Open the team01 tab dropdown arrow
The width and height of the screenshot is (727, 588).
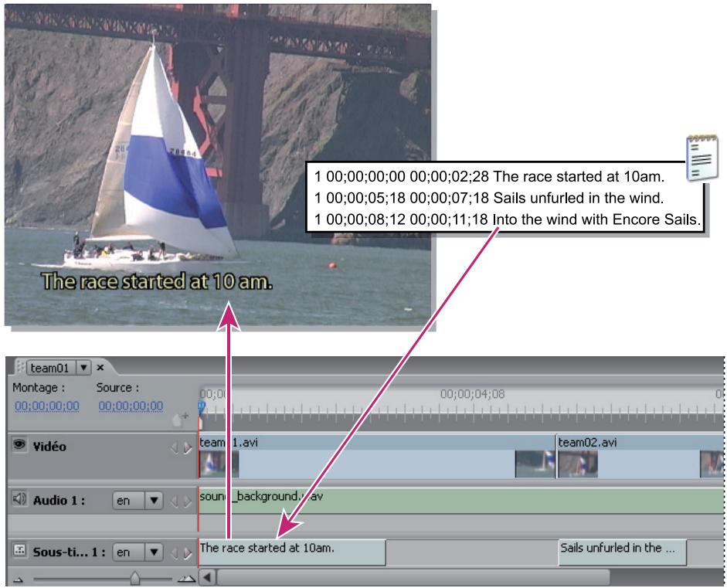83,369
